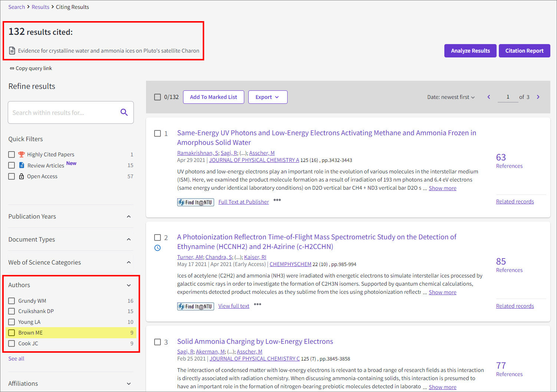The image size is (557, 392).
Task: Check the Highly Cited Papers filter
Action: (11, 155)
